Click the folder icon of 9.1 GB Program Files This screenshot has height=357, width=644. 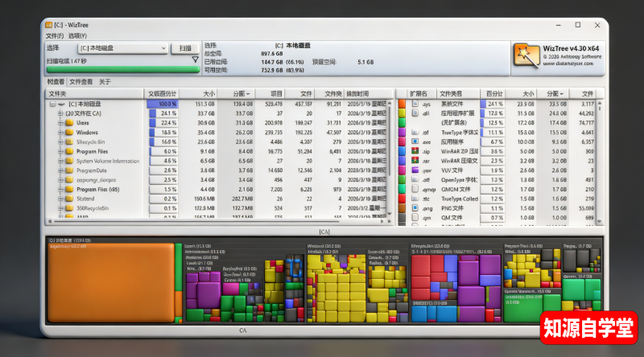69,151
